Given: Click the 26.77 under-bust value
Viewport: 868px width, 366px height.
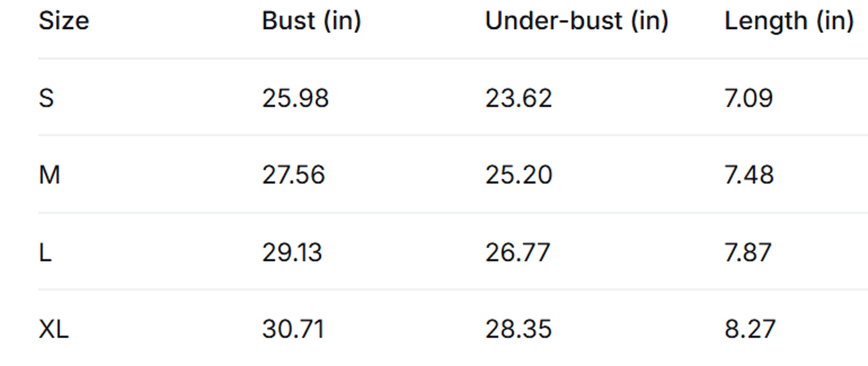Looking at the screenshot, I should pyautogui.click(x=518, y=252).
